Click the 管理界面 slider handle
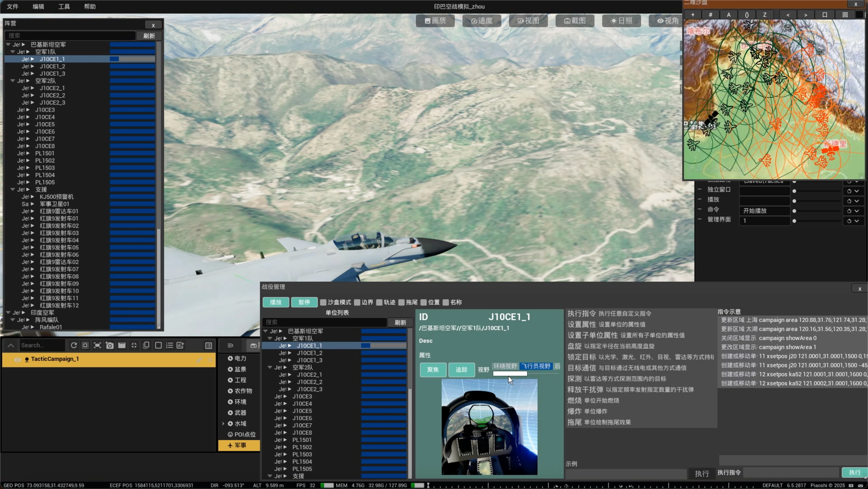 coord(794,221)
